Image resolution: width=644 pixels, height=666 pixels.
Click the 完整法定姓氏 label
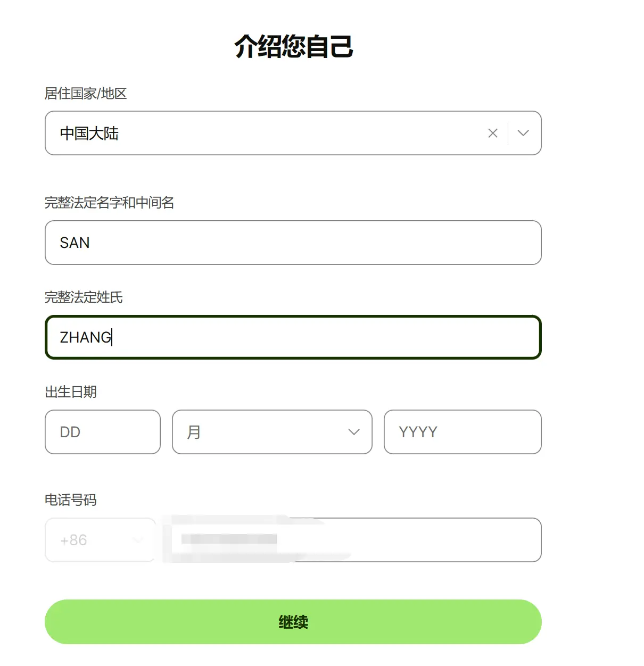click(84, 297)
